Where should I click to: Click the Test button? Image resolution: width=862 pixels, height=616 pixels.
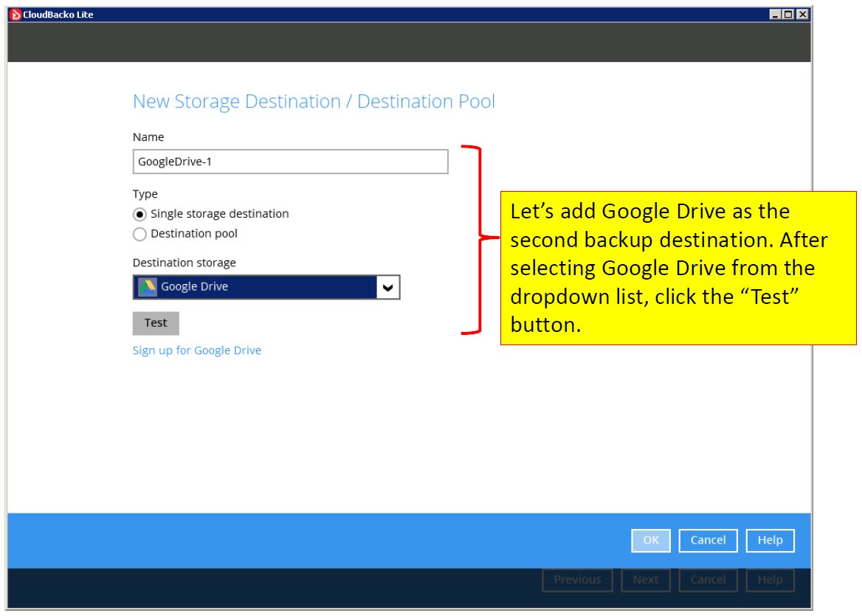tap(156, 323)
